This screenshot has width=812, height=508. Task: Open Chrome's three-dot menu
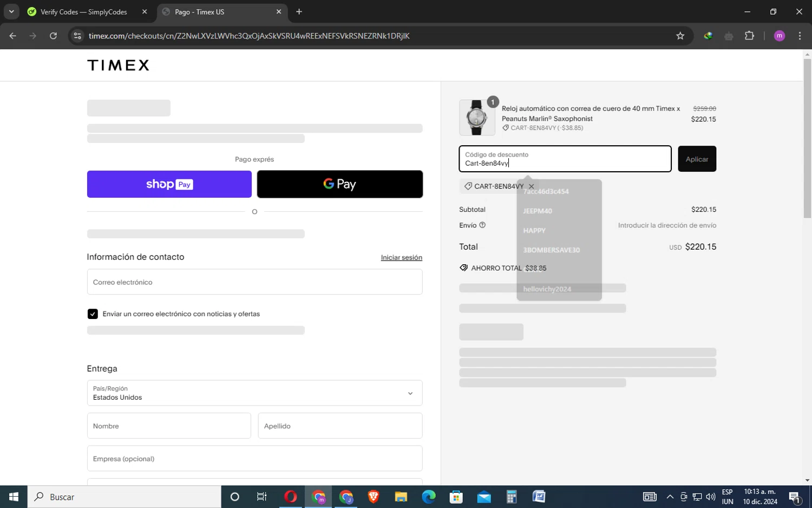[800, 36]
